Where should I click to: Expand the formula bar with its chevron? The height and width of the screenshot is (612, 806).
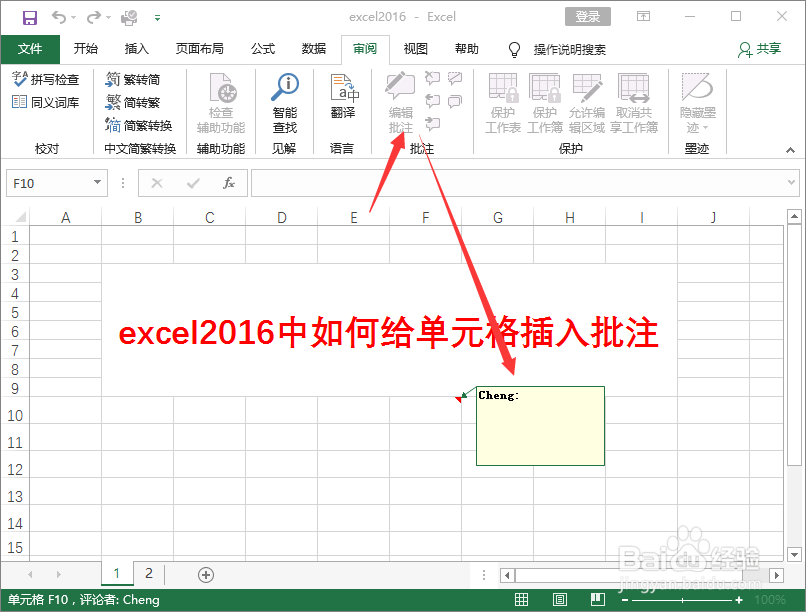click(791, 182)
